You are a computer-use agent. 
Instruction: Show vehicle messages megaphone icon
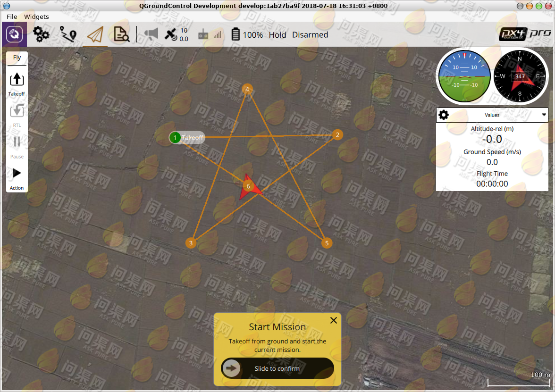coord(151,35)
